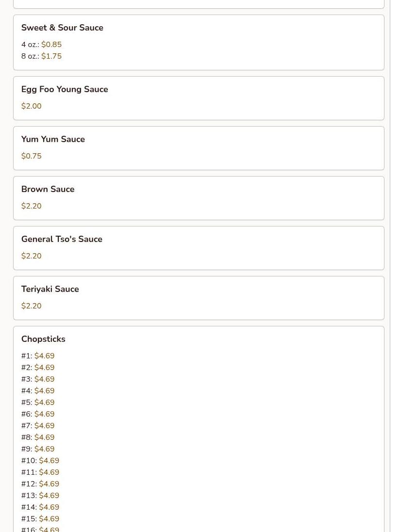Click the General Tso's $2.20 price

pyautogui.click(x=31, y=256)
